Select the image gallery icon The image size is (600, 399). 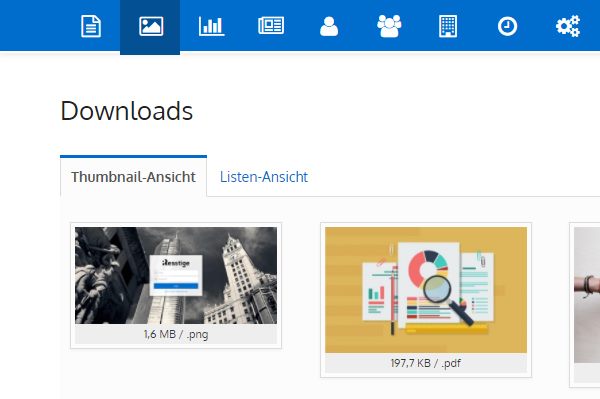point(151,26)
